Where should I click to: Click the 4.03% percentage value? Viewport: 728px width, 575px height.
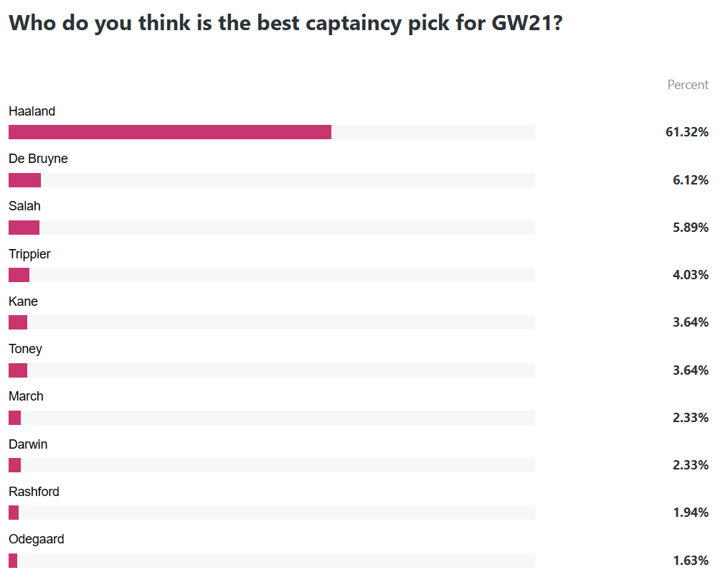pos(691,275)
